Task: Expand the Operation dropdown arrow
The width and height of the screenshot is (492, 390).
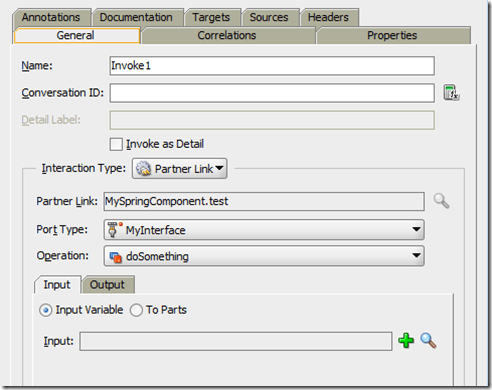Action: point(416,256)
